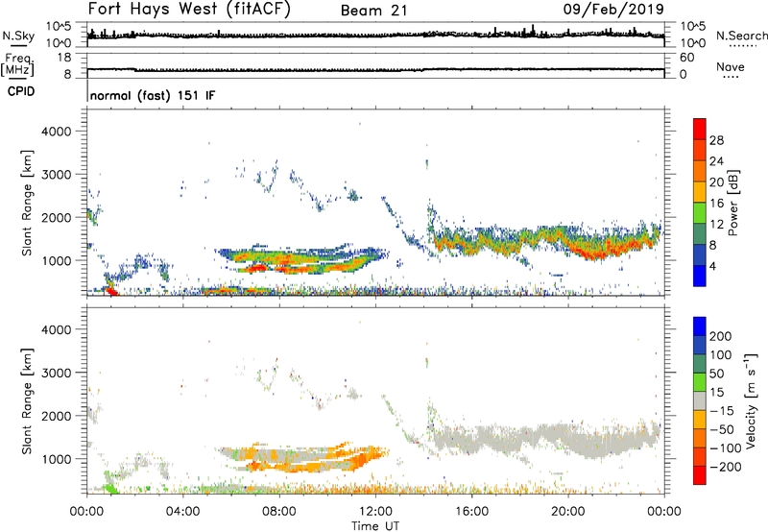Click the 'Velocity [m s⁻¹]' colorbar label
Viewport: 768px width, 532px height.
click(x=751, y=400)
